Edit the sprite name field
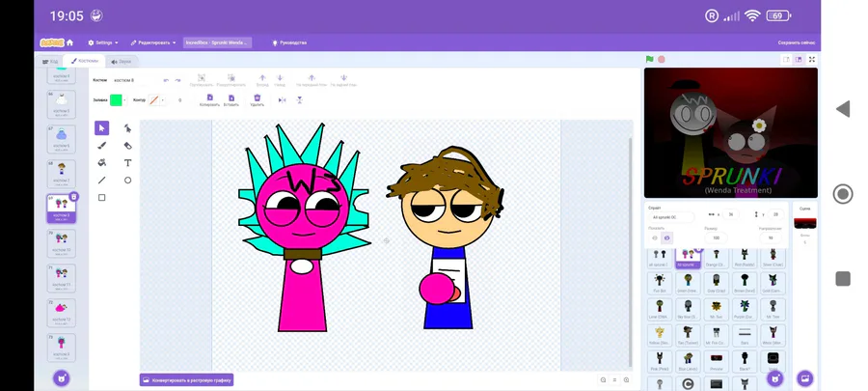868x391 pixels. click(x=671, y=217)
